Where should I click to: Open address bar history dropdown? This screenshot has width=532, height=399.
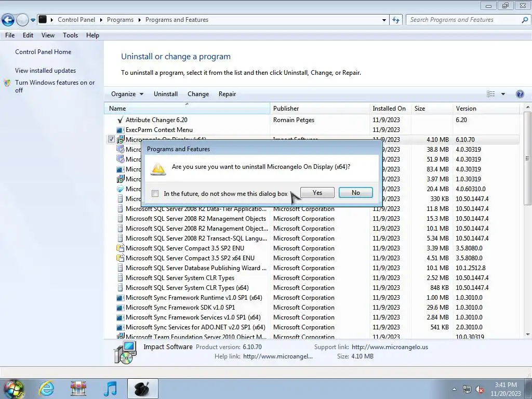(x=384, y=20)
